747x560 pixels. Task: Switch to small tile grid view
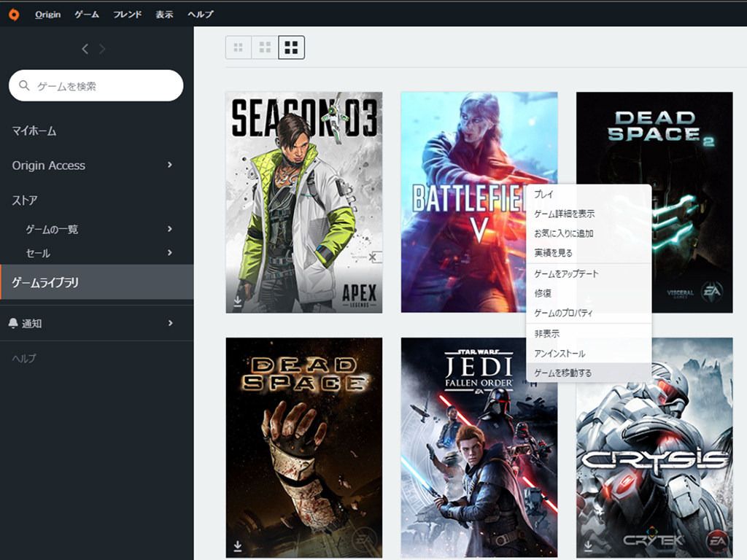click(238, 48)
